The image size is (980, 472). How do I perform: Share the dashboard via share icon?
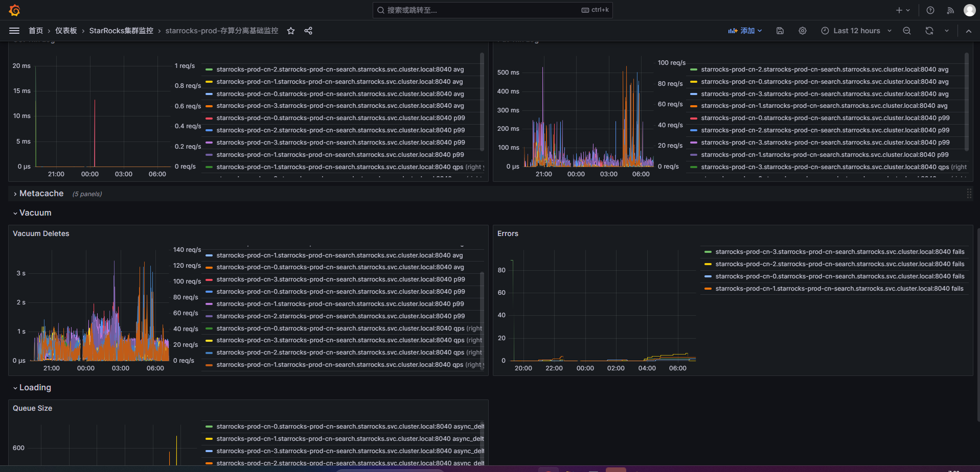[308, 31]
